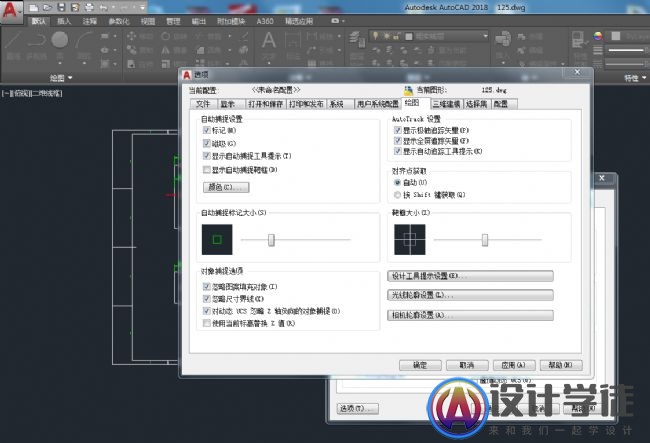Open the A360 ribbon tab

tap(265, 21)
